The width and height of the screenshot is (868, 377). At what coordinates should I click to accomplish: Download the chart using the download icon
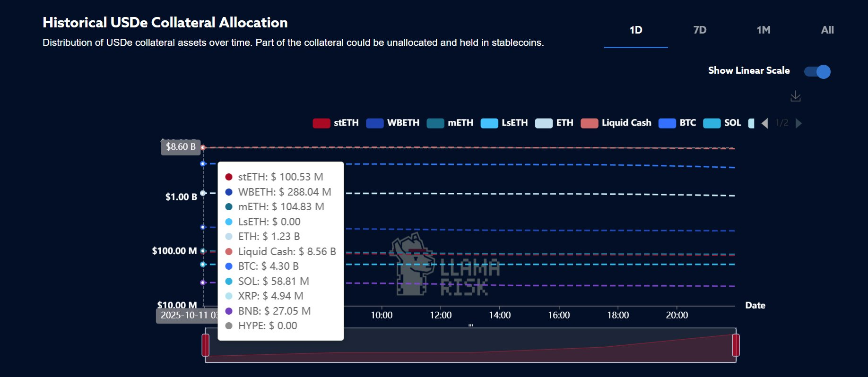(x=796, y=96)
